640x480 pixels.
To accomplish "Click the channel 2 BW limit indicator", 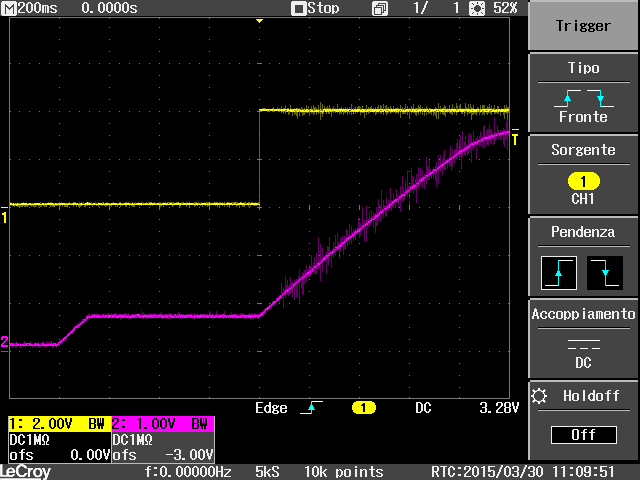I will point(200,424).
